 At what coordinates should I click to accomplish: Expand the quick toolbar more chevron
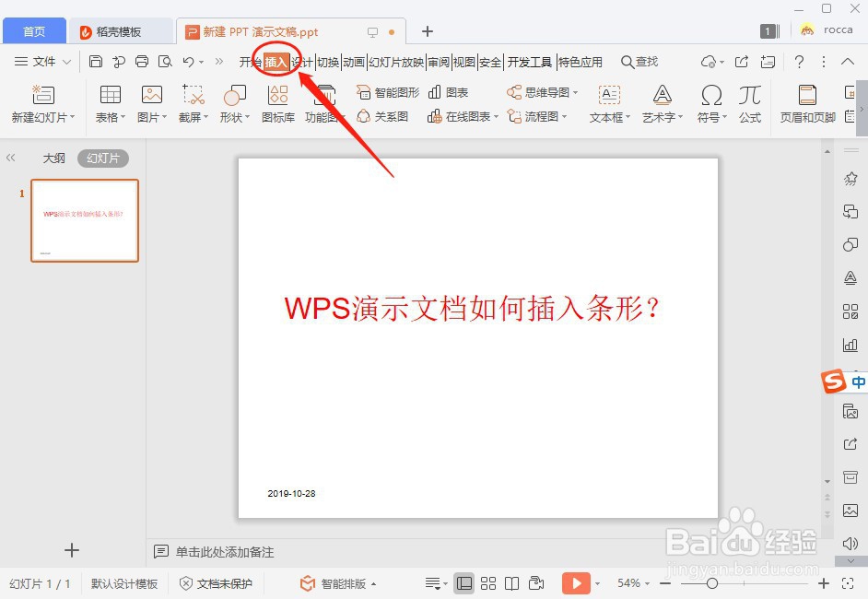[x=219, y=62]
